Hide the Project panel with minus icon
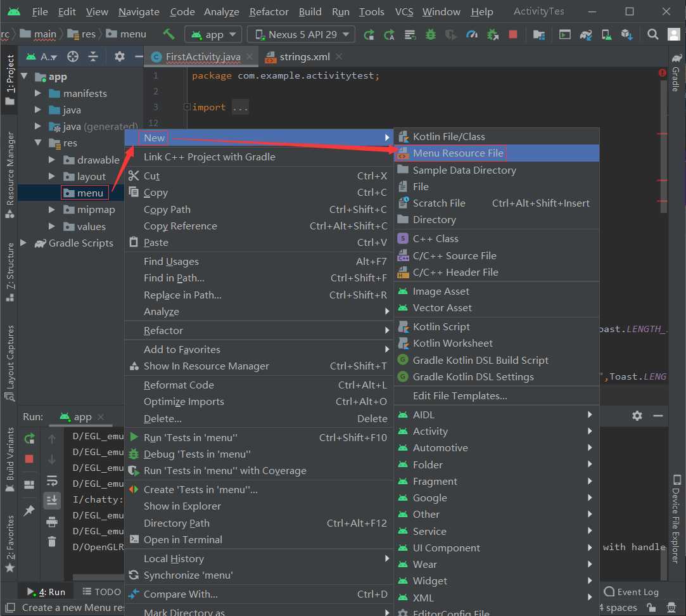Screen dimensions: 686x616 coord(138,56)
